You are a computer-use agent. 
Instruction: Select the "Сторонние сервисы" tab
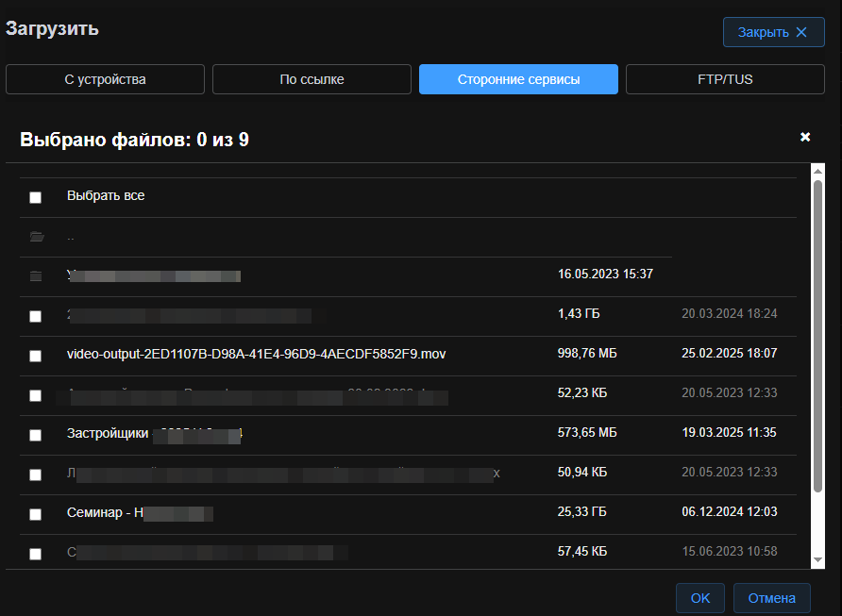click(519, 79)
